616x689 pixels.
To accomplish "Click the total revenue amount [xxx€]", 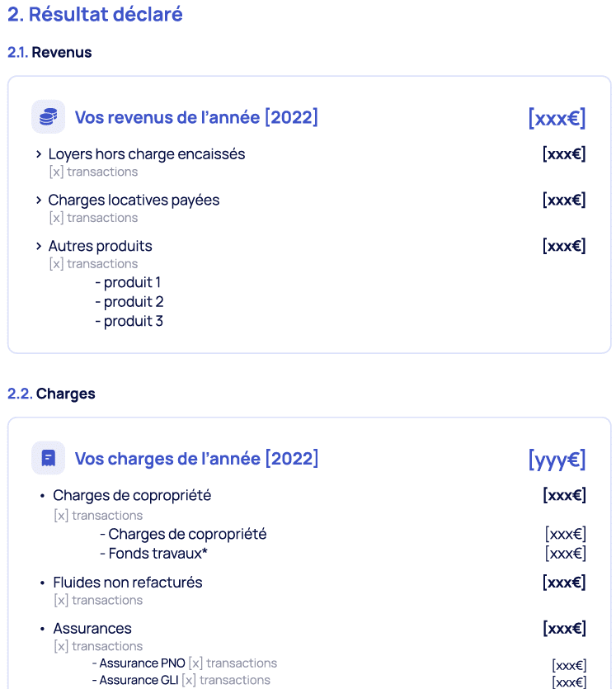I will tap(557, 118).
